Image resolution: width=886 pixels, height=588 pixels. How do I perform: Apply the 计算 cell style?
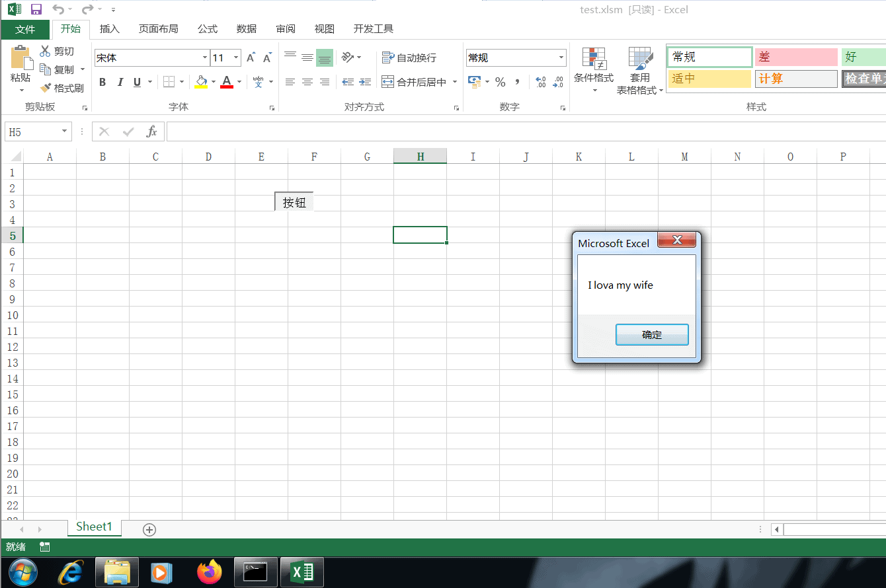[796, 79]
